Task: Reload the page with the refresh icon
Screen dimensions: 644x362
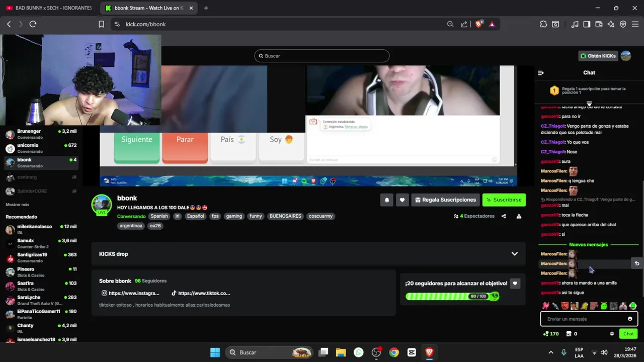Action: (x=33, y=24)
